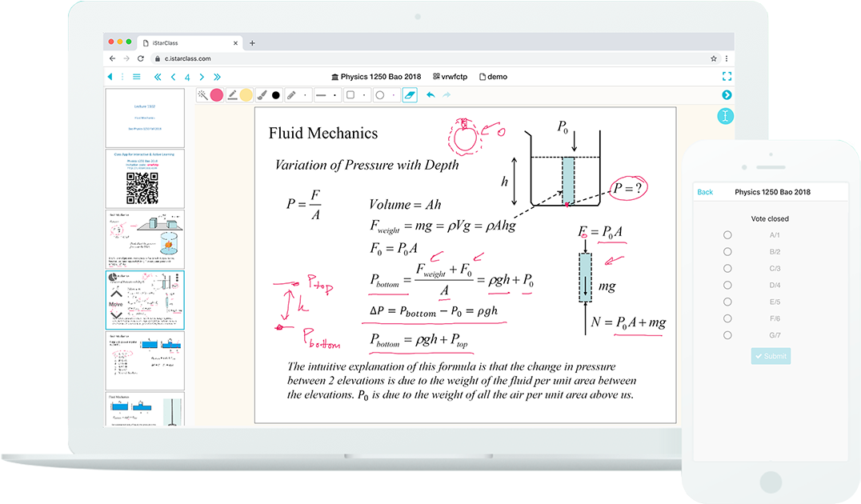The image size is (861, 504).
Task: Open the pencil thickness dot option
Action: pyautogui.click(x=306, y=95)
